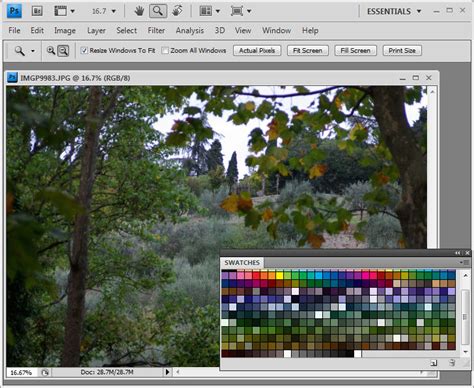This screenshot has height=388, width=474.
Task: Click the Fit Screen button
Action: pyautogui.click(x=308, y=51)
